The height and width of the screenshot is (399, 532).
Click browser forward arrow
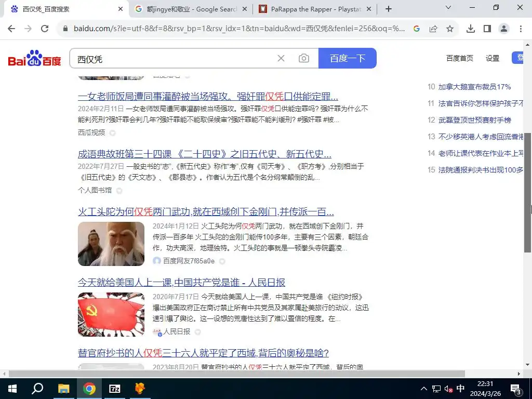tap(28, 29)
